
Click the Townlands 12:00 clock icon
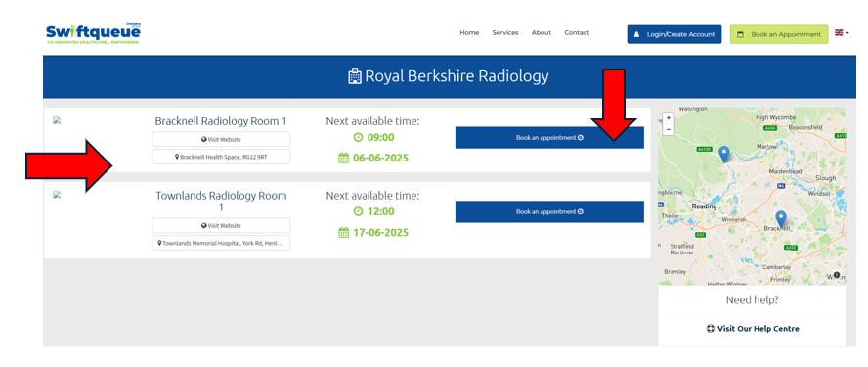point(358,211)
